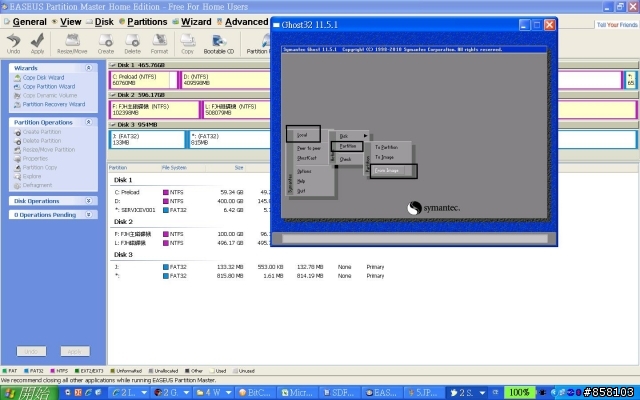Collapse the Partition Operations panel

pos(89,122)
